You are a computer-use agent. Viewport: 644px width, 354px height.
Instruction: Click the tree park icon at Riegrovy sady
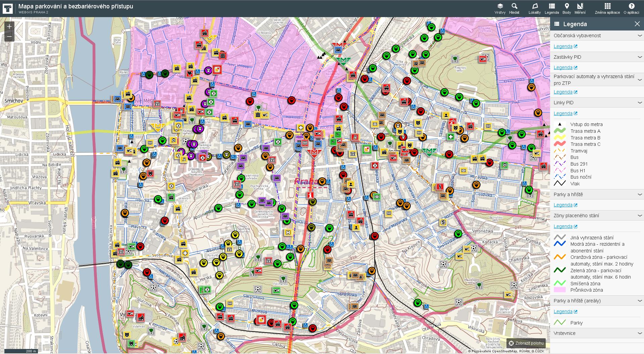(455, 59)
